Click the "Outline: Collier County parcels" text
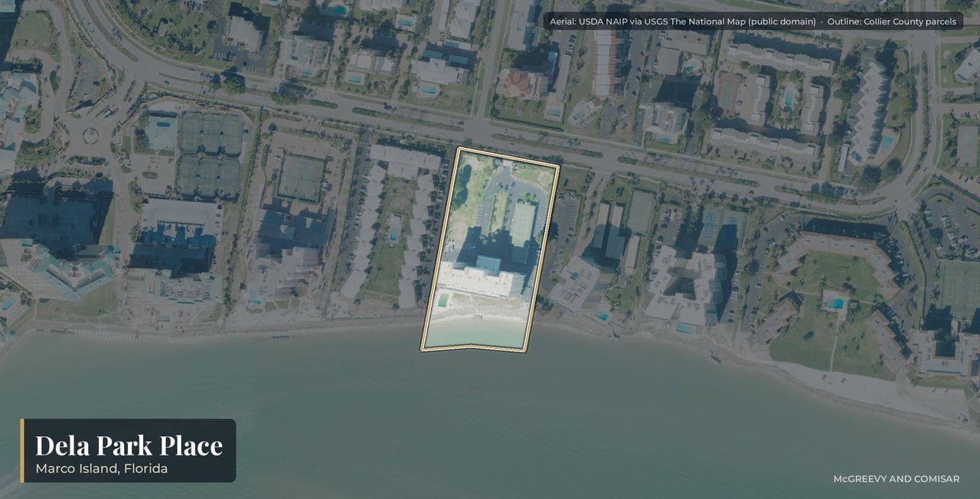Image resolution: width=980 pixels, height=499 pixels. pos(892,21)
